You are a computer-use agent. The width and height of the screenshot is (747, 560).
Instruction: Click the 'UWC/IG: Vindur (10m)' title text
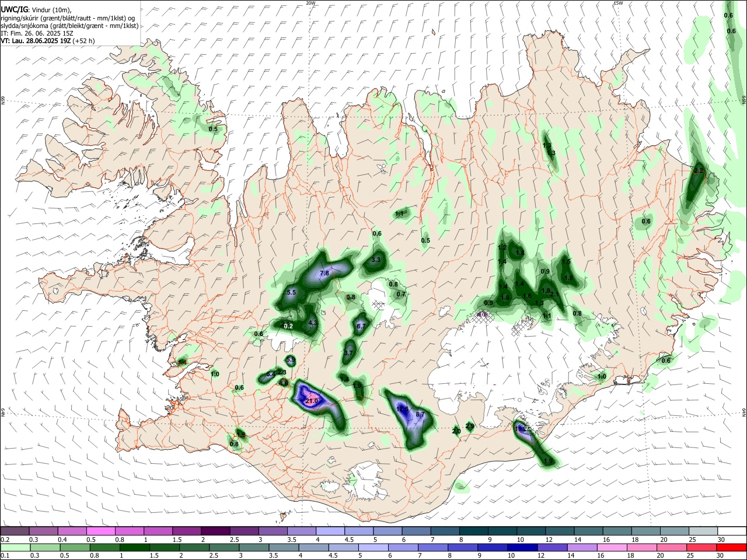pos(36,9)
